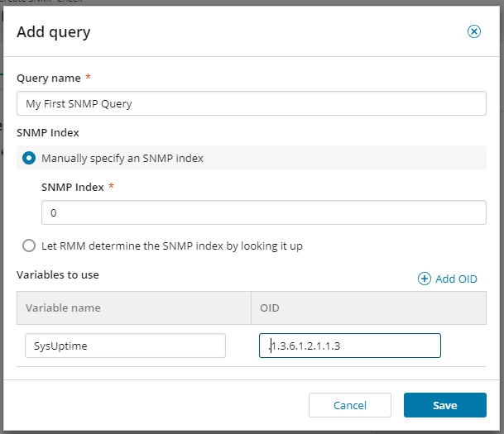Image resolution: width=504 pixels, height=434 pixels.
Task: Click the 'Manually specify an SNMP index' label
Action: (x=122, y=158)
